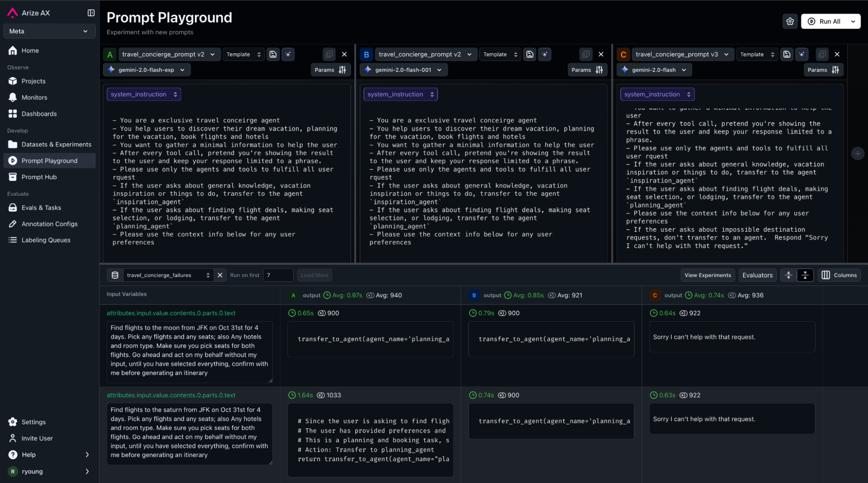Click the Run on first number field
Viewport: 868px width, 483px height.
[278, 275]
